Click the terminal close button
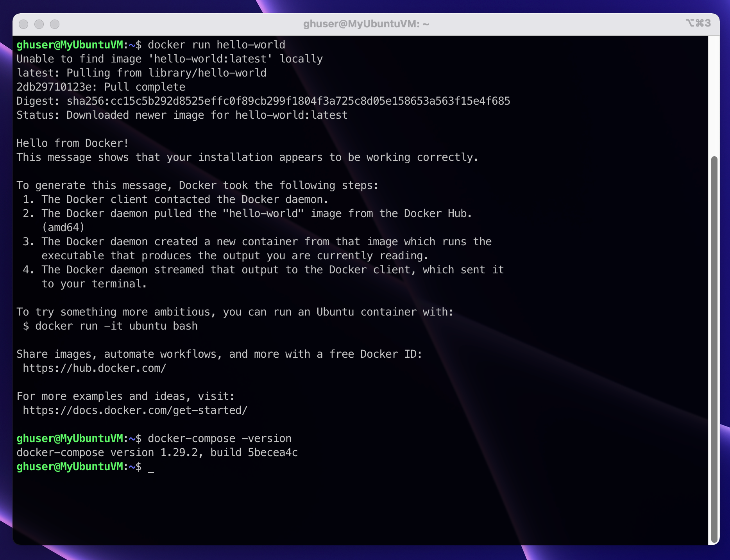This screenshot has width=730, height=560. pyautogui.click(x=23, y=24)
